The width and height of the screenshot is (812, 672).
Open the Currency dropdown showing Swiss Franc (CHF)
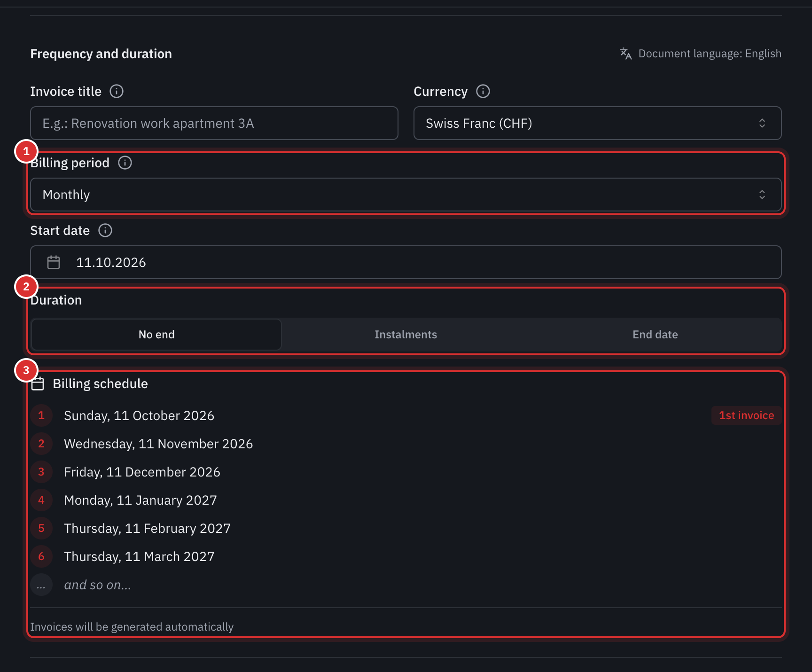point(597,123)
